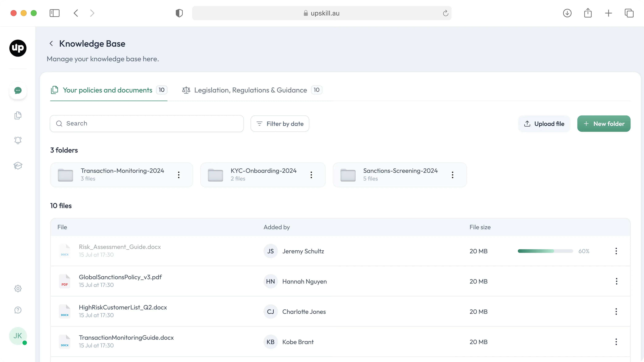The width and height of the screenshot is (644, 362).
Task: Click the New folder button
Action: (x=604, y=123)
